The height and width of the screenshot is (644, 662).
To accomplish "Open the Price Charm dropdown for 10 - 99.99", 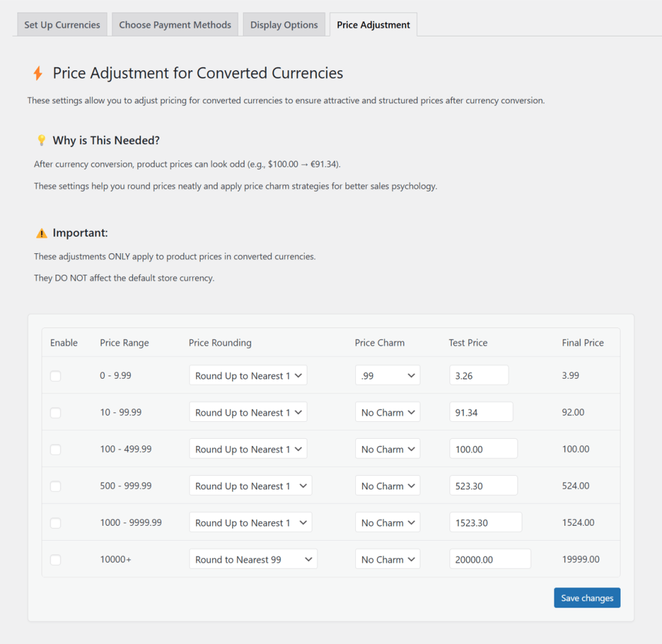I will click(x=388, y=412).
